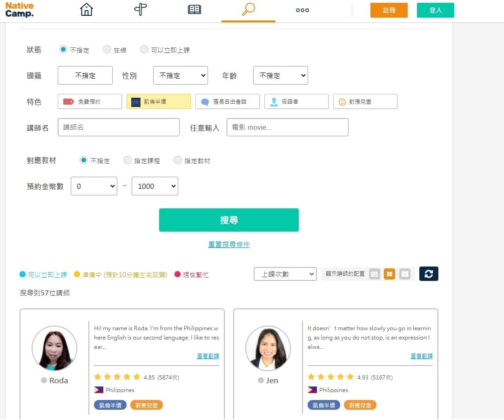
Task: Click the 重置搜尋條件 link
Action: 228,244
